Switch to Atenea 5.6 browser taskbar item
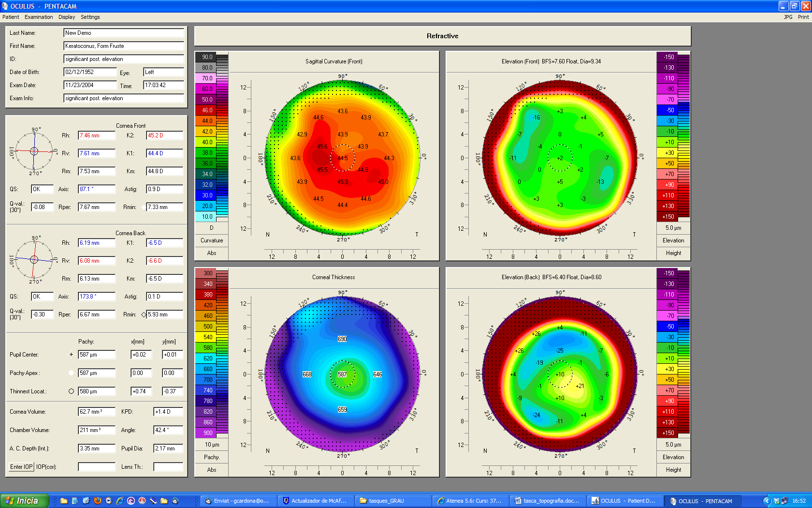This screenshot has height=508, width=812. [470, 501]
